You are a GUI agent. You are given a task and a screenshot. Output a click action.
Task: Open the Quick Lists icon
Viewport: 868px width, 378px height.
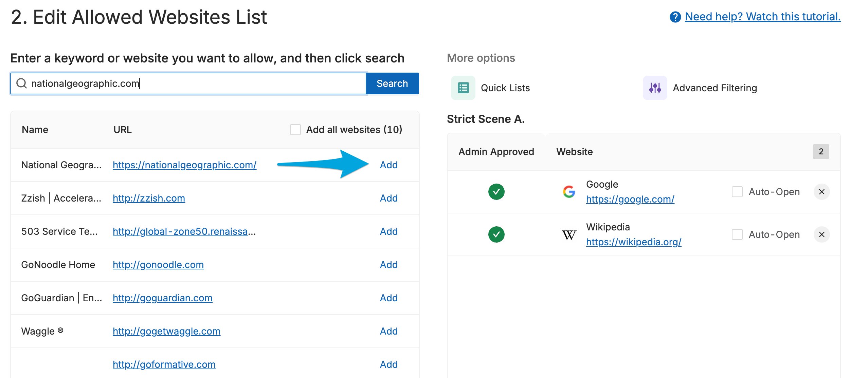(x=463, y=88)
